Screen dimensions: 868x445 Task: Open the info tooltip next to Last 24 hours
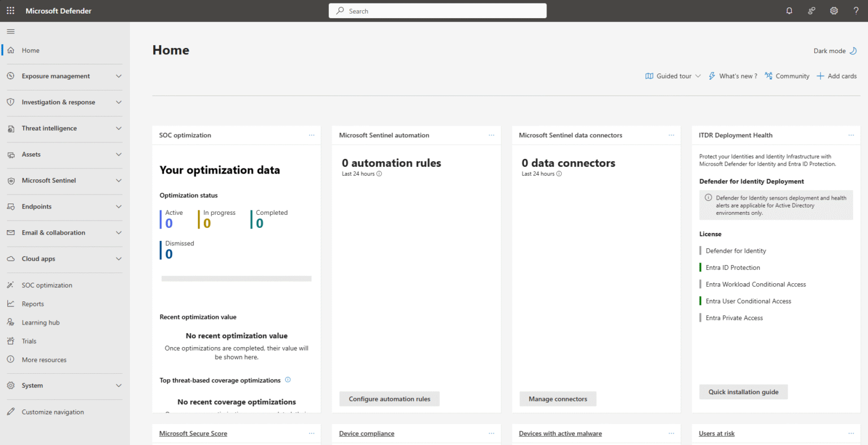[x=379, y=174]
